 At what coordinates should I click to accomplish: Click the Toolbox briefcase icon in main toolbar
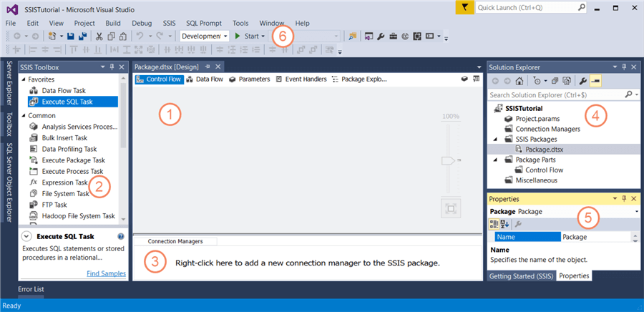393,36
